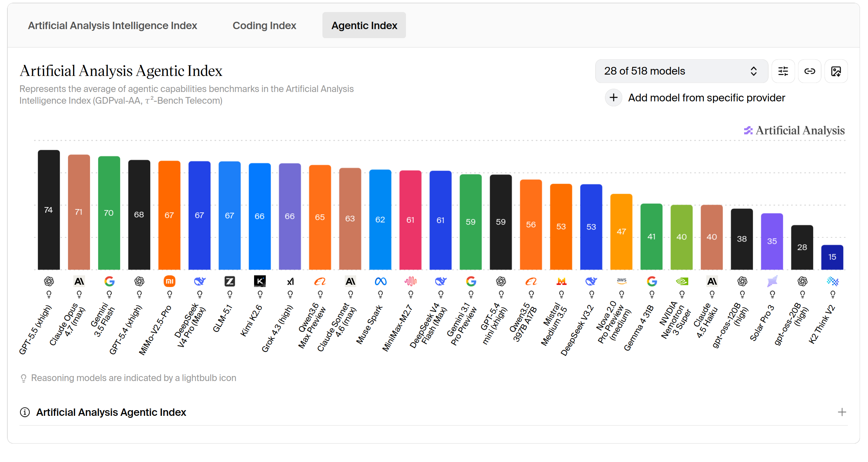Click the Anthropic logo under Claude Opus 4.7
868x462 pixels.
coord(79,281)
